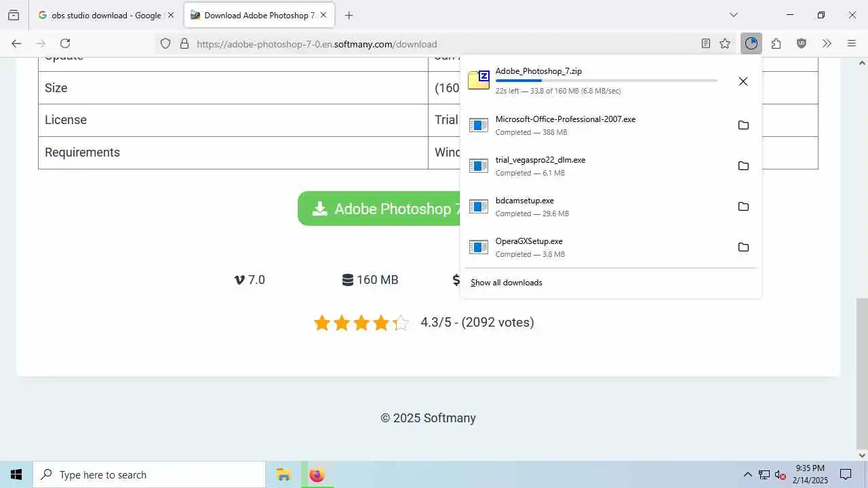Show trial_vegaspro22_dlm.exe in its folder

[743, 166]
